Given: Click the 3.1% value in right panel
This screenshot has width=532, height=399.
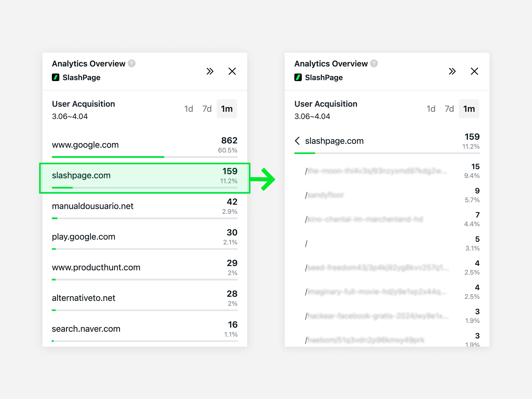Looking at the screenshot, I should coord(472,248).
